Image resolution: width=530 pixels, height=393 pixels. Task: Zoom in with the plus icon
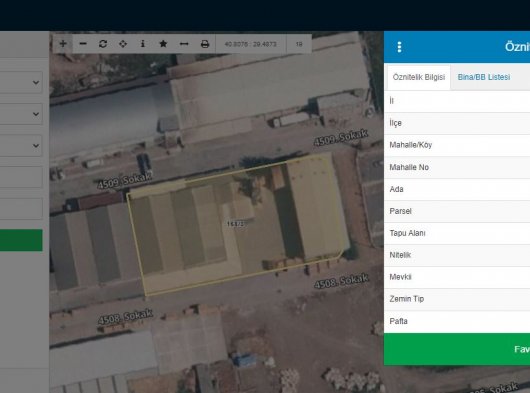(63, 44)
